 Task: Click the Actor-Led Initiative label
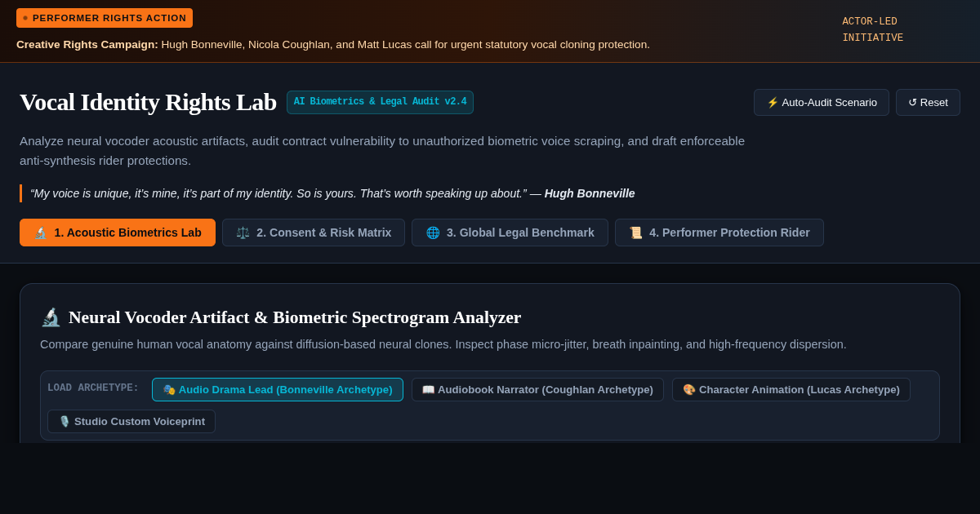(873, 30)
